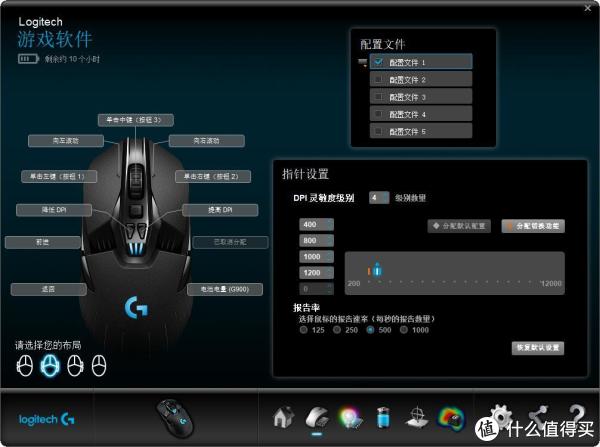Open the battery settings icon
Viewport: 600px width, 447px height.
coord(383,417)
